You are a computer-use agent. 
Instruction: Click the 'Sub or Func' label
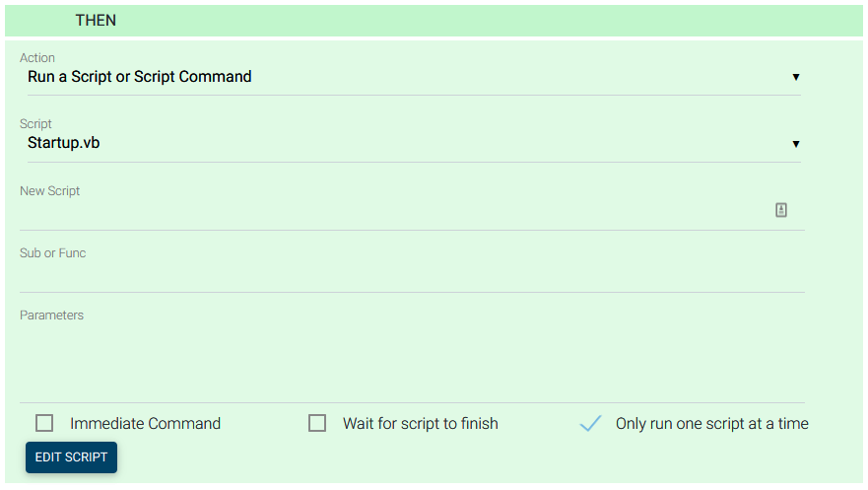tap(52, 253)
